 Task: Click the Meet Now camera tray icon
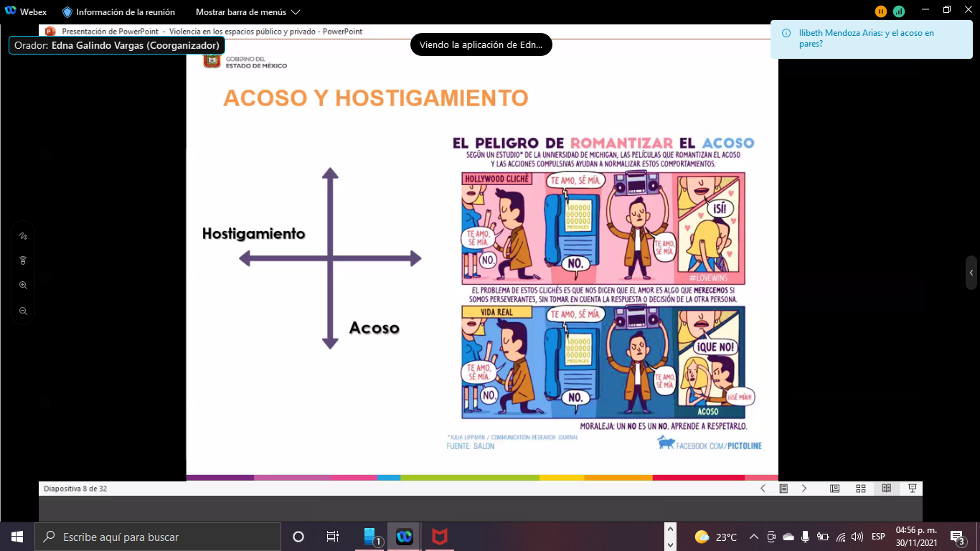[x=771, y=537]
